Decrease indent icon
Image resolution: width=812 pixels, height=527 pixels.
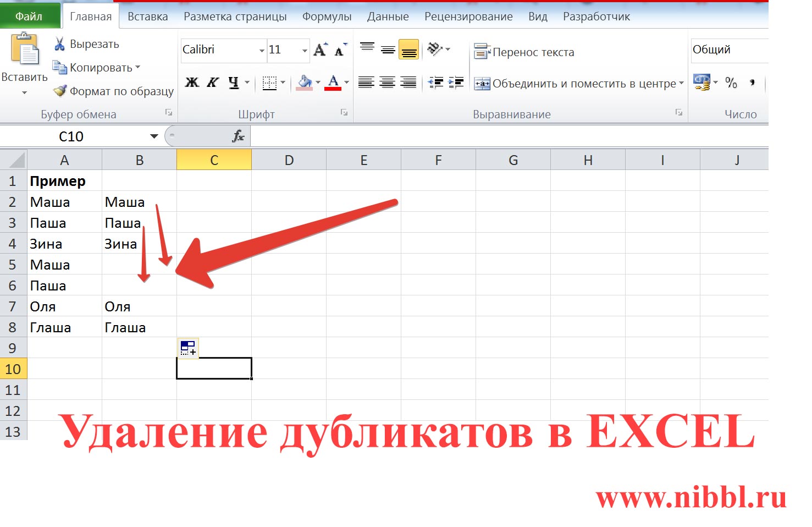435,83
